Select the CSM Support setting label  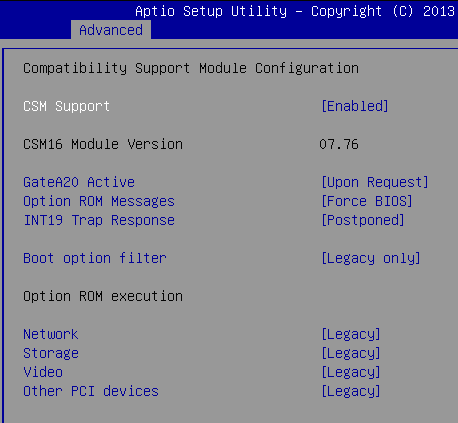point(66,106)
